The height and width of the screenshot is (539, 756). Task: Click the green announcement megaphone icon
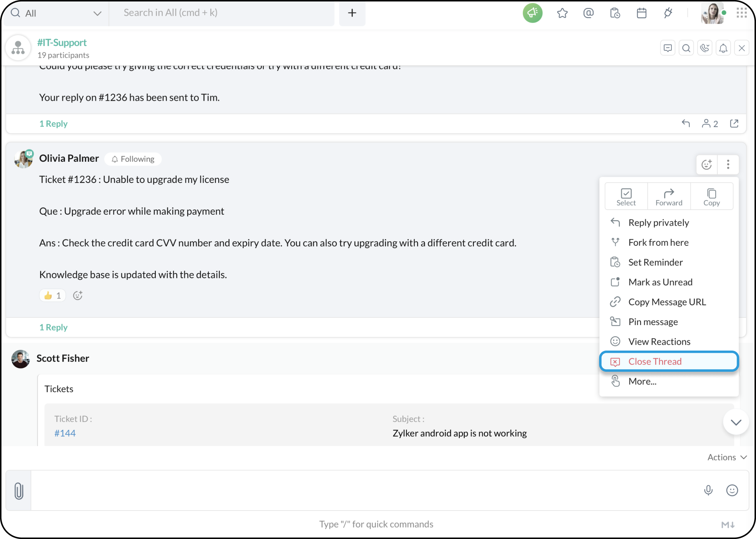532,13
